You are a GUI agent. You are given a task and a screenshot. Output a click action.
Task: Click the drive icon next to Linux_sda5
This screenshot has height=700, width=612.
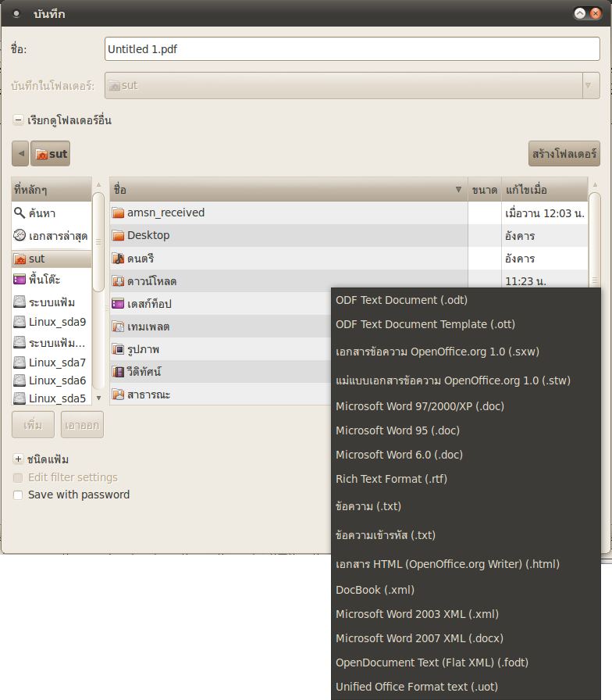[20, 398]
